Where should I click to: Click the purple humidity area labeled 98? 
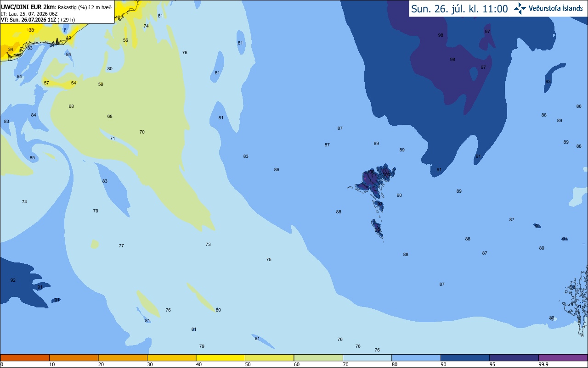[x=452, y=60]
